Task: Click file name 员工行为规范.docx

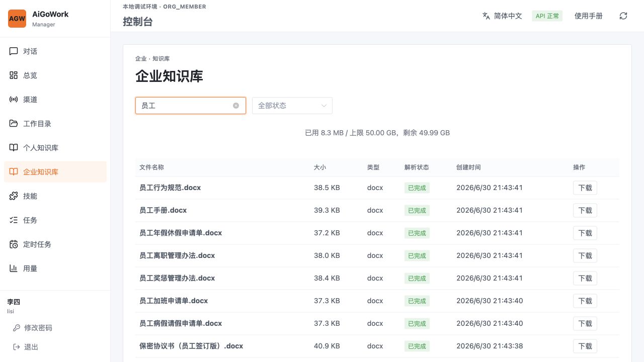Action: click(170, 188)
